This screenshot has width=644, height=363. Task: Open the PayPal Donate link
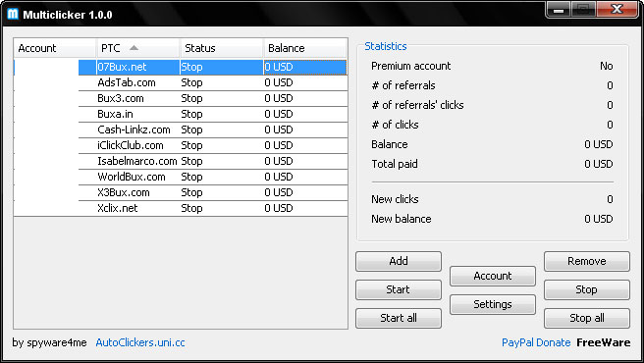coord(536,342)
